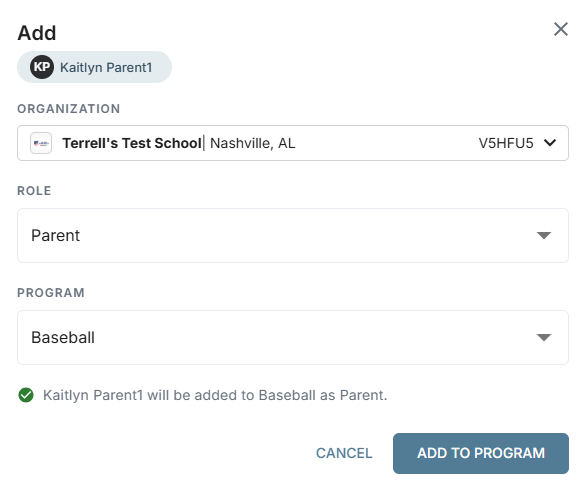587x488 pixels.
Task: Click the Role dropdown arrow icon
Action: (544, 235)
